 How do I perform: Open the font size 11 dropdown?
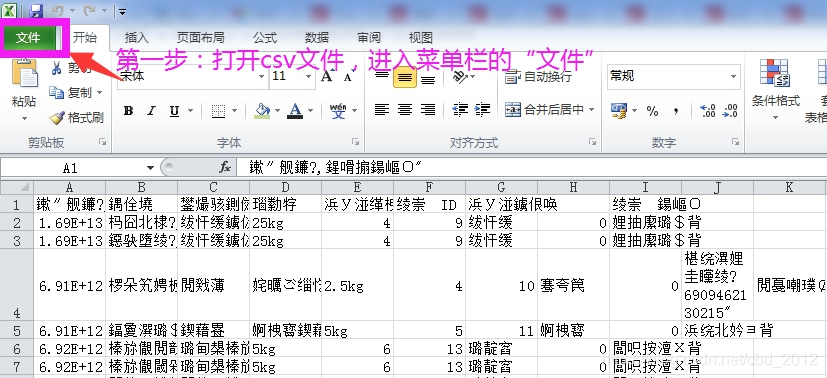pos(309,76)
